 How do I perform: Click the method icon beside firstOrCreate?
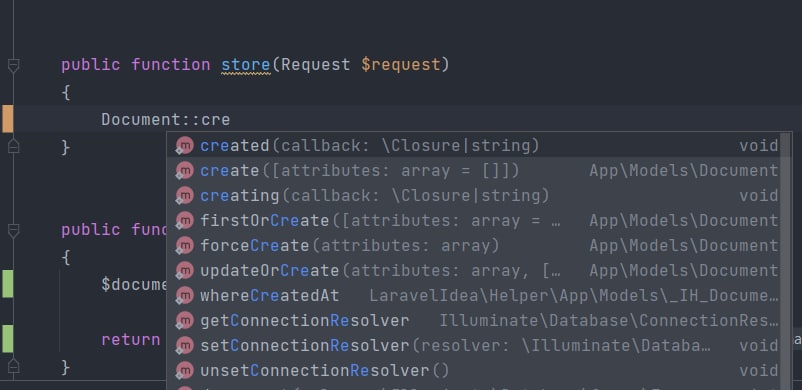184,221
